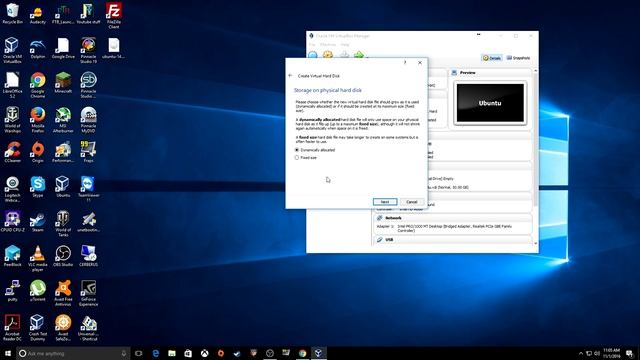This screenshot has width=640, height=360.
Task: Select the Steam desktop icon
Action: tap(38, 222)
